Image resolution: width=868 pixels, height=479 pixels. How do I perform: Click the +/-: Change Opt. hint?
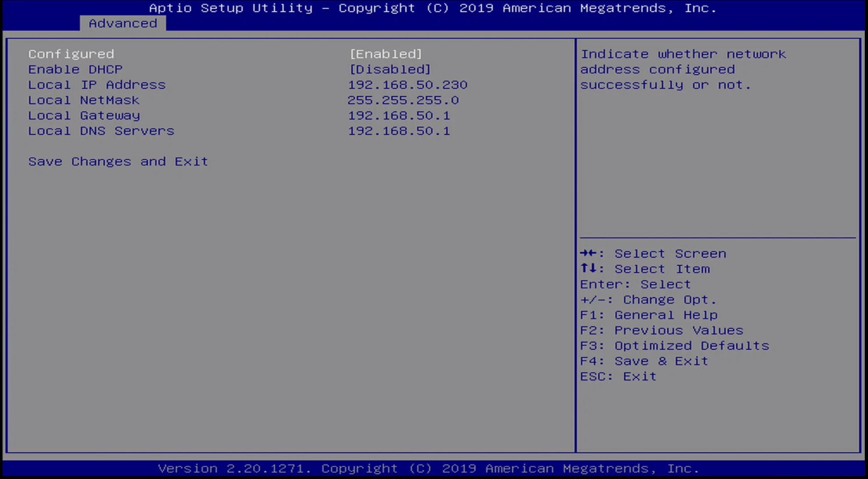point(649,300)
